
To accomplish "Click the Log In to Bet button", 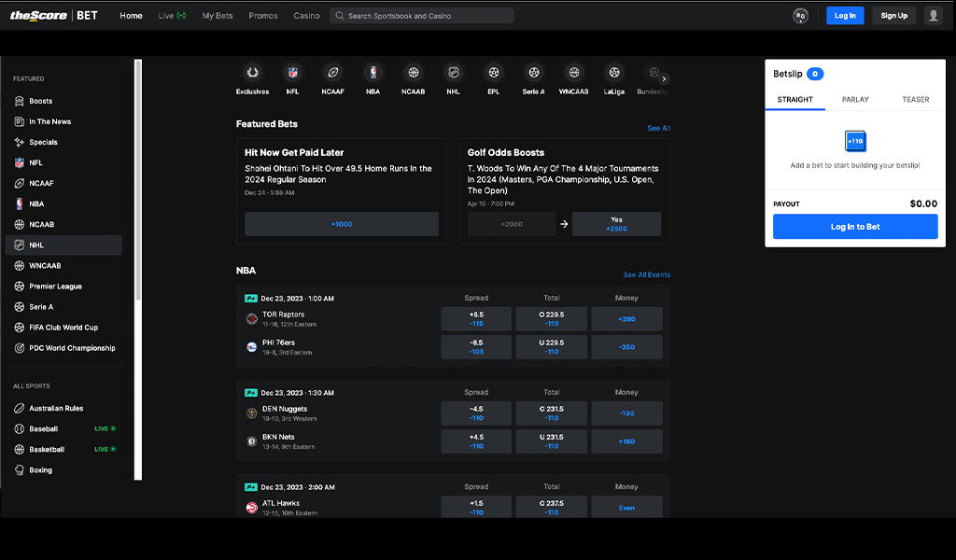I will (855, 227).
